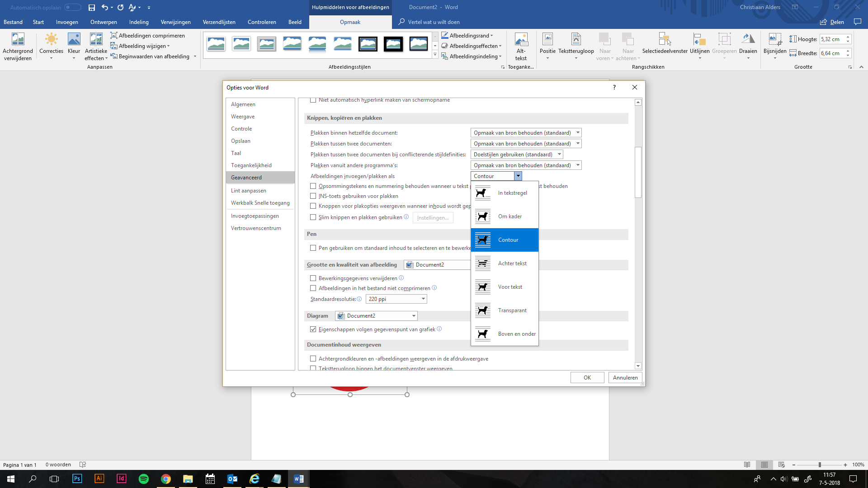Select Lint aanpassen in options sidebar
This screenshot has height=488, width=868.
249,191
